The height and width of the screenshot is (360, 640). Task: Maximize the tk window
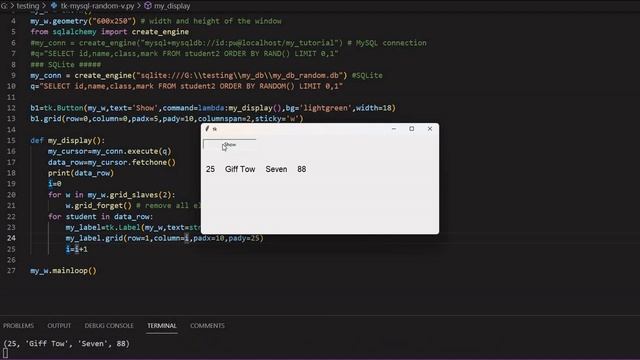[412, 129]
